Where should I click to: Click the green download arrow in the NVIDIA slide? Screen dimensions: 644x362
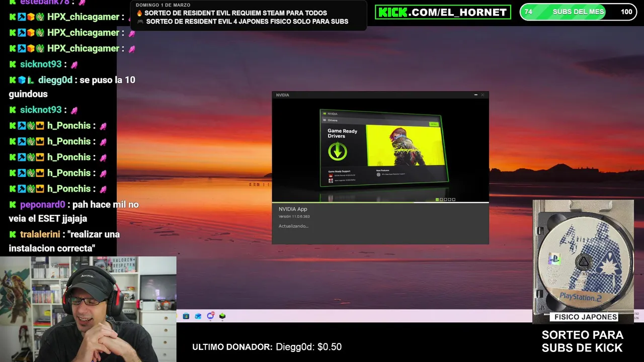(x=338, y=151)
